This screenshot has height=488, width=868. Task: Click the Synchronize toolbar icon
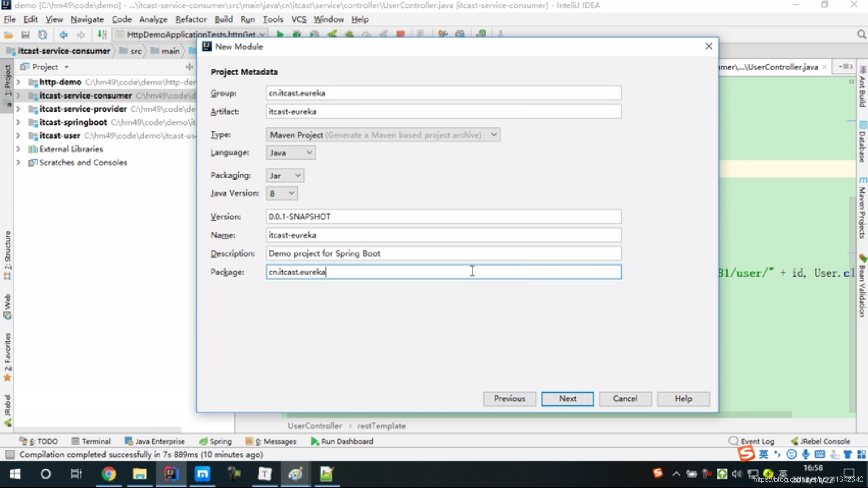pyautogui.click(x=42, y=35)
